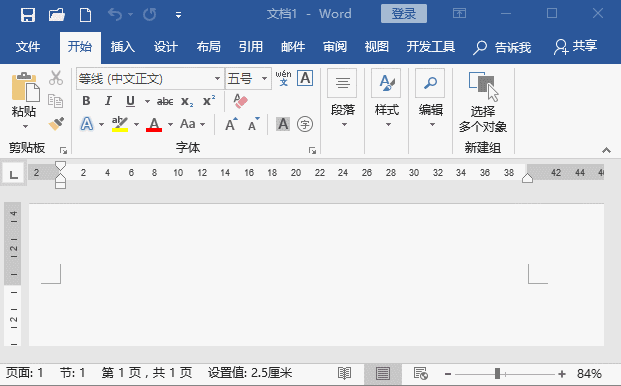Viewport: 621px width, 386px height.
Task: Switch to Read Mode view icon
Action: 344,373
